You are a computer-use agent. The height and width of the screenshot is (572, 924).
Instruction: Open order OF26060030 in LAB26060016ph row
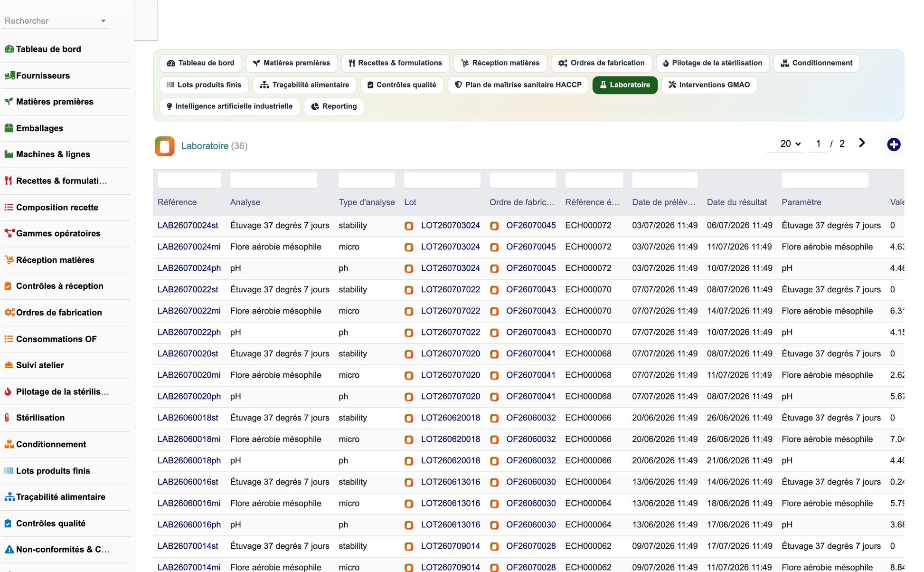click(x=531, y=524)
